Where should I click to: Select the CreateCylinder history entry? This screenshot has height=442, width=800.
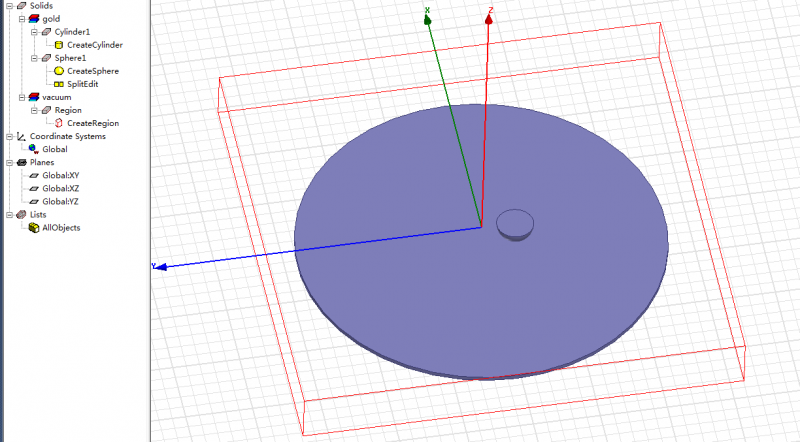tap(95, 45)
